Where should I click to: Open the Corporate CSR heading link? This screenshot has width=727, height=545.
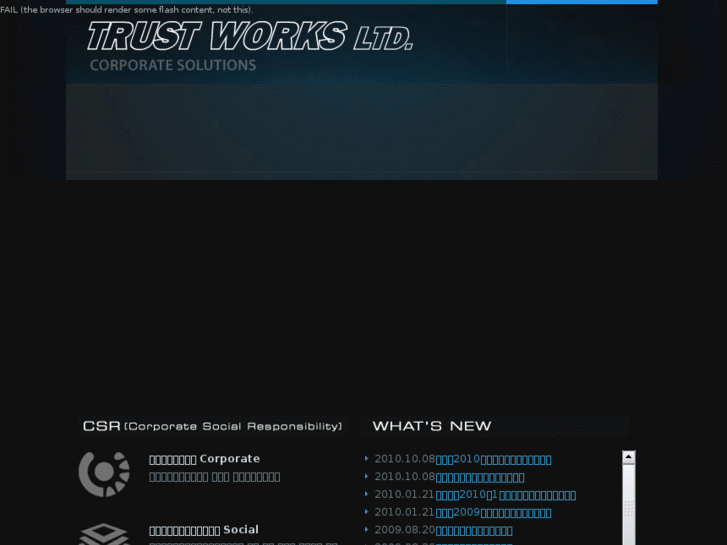[204, 459]
